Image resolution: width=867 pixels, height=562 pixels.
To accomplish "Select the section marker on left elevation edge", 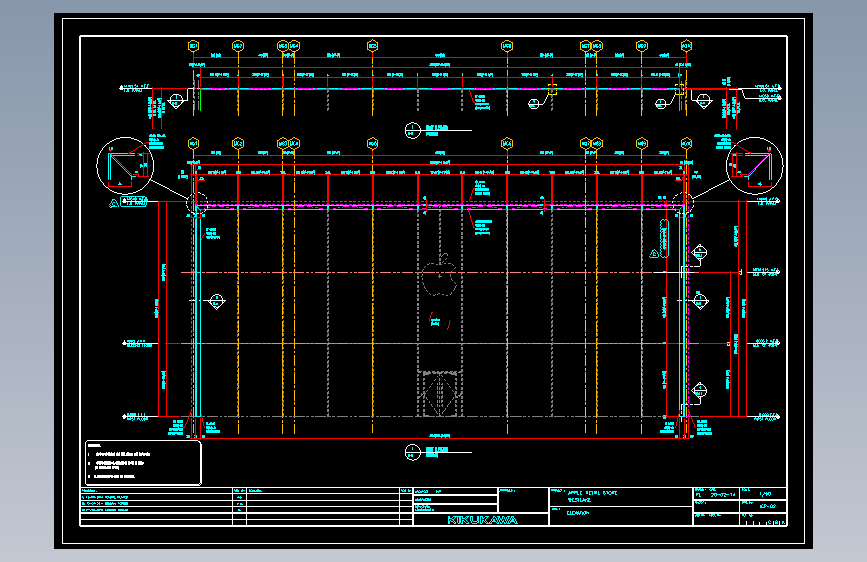I will coord(217,301).
